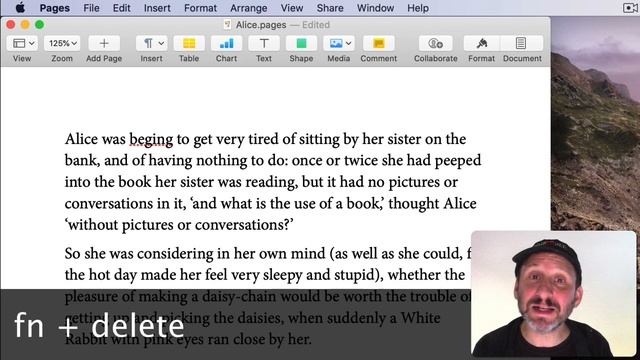
Task: Show the Format inspector brush icon
Action: coord(482,43)
